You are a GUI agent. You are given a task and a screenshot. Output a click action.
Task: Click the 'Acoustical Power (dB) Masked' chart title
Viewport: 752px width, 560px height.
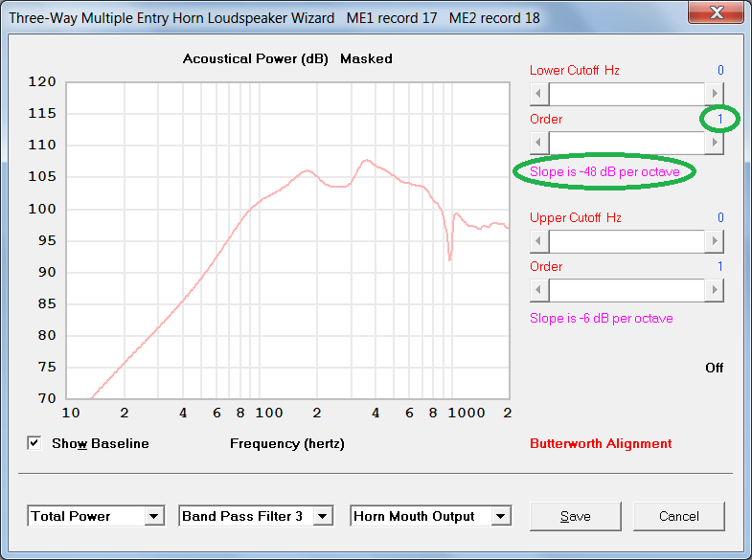click(x=287, y=59)
